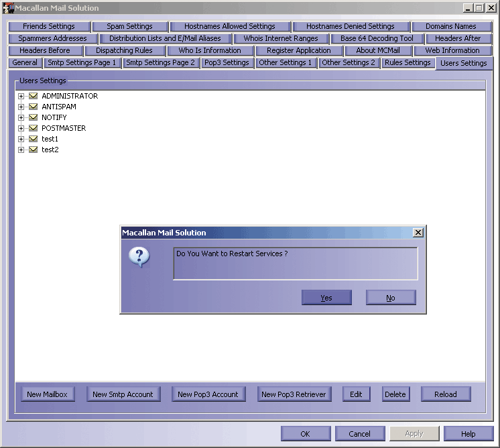Select ADMINISTRATOR user label

click(x=70, y=96)
